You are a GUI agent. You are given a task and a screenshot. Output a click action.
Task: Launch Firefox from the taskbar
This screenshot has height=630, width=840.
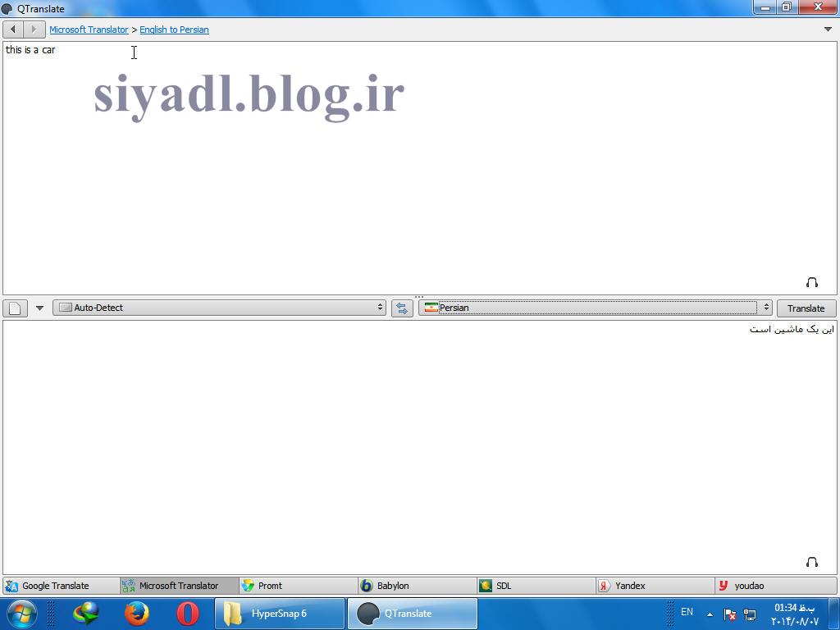click(x=137, y=614)
